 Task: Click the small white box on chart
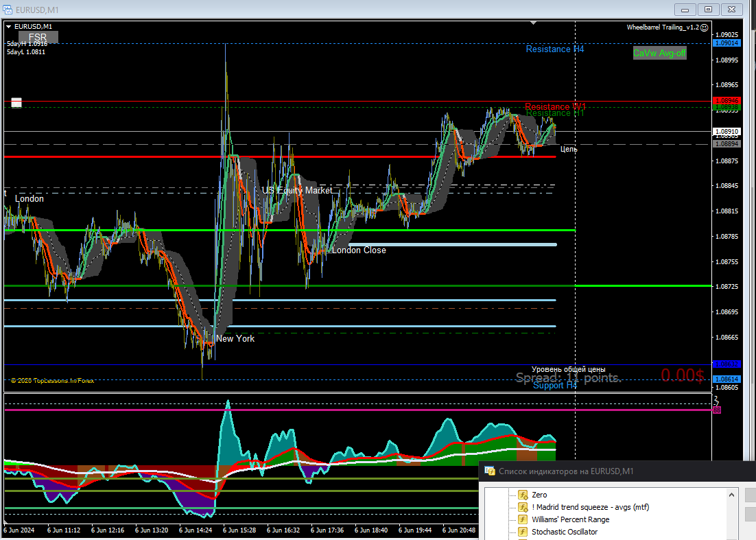tap(16, 103)
